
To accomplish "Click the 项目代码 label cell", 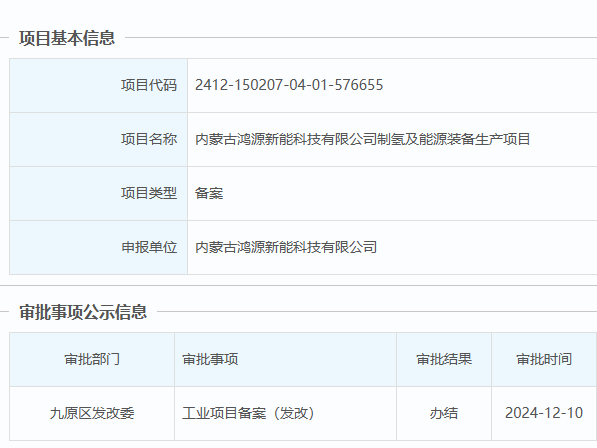I will (99, 85).
